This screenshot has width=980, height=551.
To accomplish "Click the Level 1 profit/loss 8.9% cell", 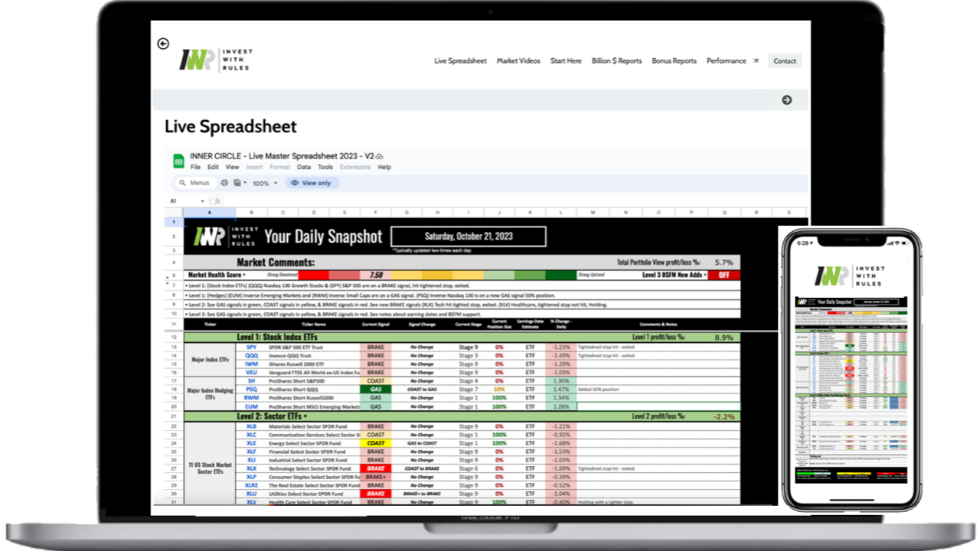I will coord(724,337).
